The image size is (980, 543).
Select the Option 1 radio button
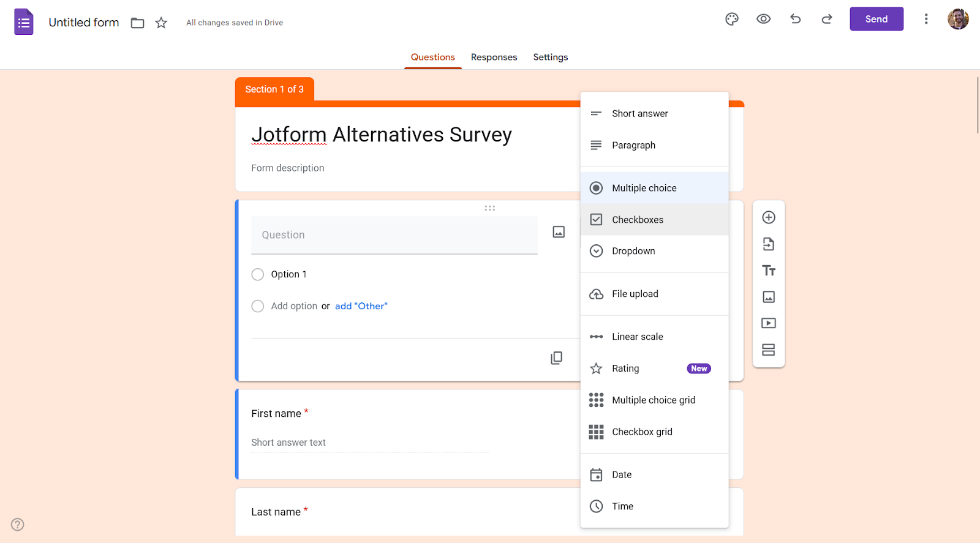click(258, 274)
